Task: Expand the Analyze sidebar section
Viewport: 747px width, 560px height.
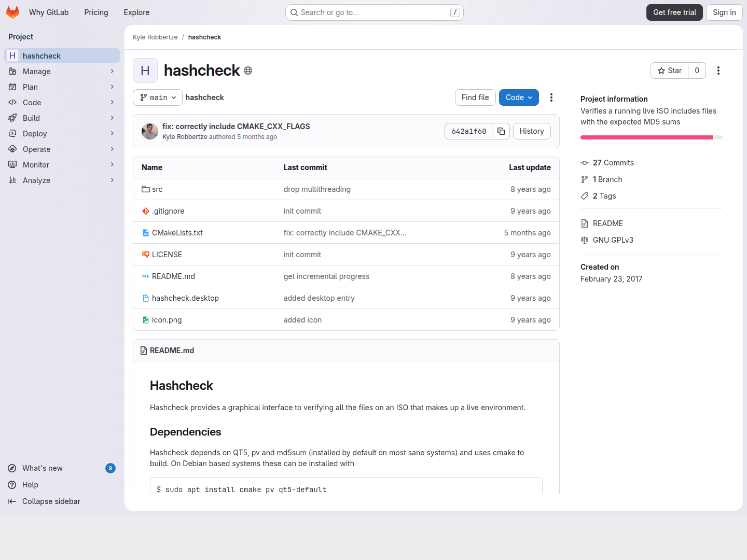Action: [x=62, y=180]
